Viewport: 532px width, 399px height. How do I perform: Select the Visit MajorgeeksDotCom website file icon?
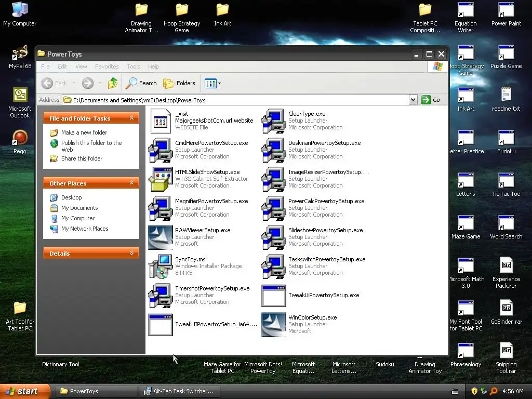pos(161,121)
